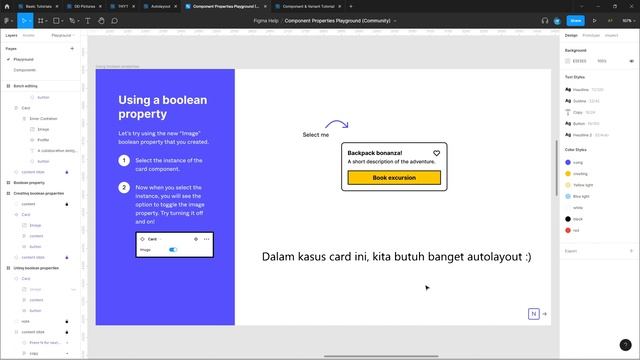This screenshot has height=360, width=640.
Task: Open the shape tool dropdown arrow
Action: pyautogui.click(x=62, y=21)
